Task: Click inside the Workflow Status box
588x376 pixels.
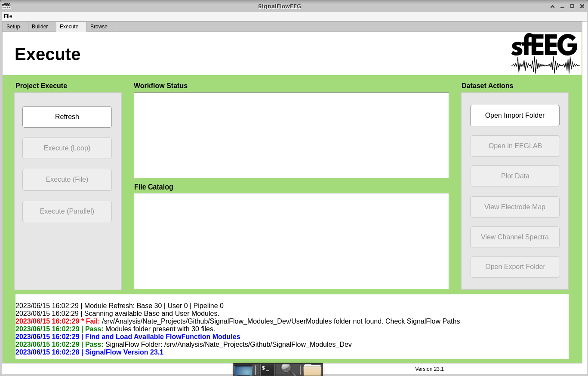Action: 291,135
